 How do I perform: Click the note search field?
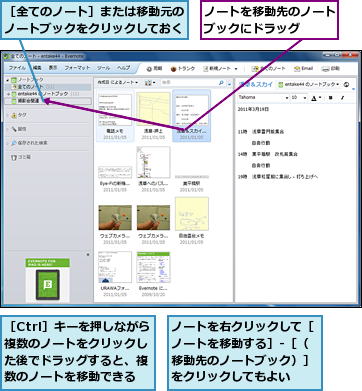pos(188,83)
